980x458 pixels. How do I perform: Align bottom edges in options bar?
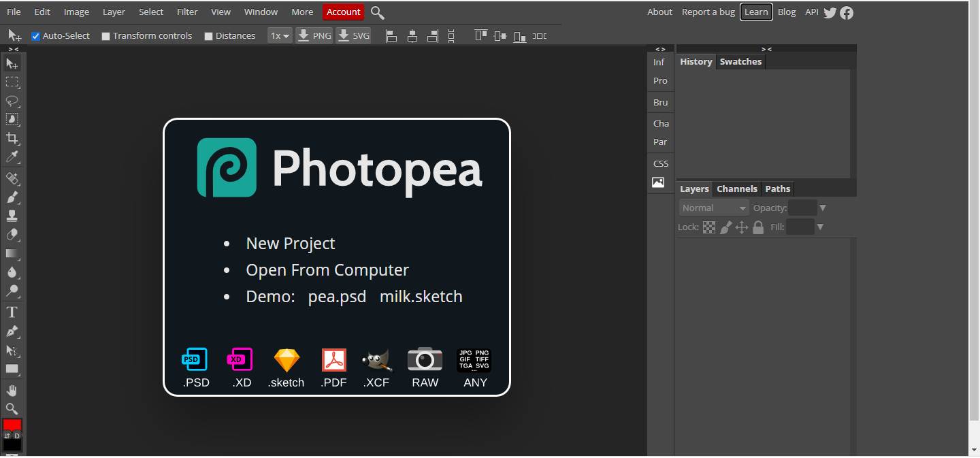[520, 36]
